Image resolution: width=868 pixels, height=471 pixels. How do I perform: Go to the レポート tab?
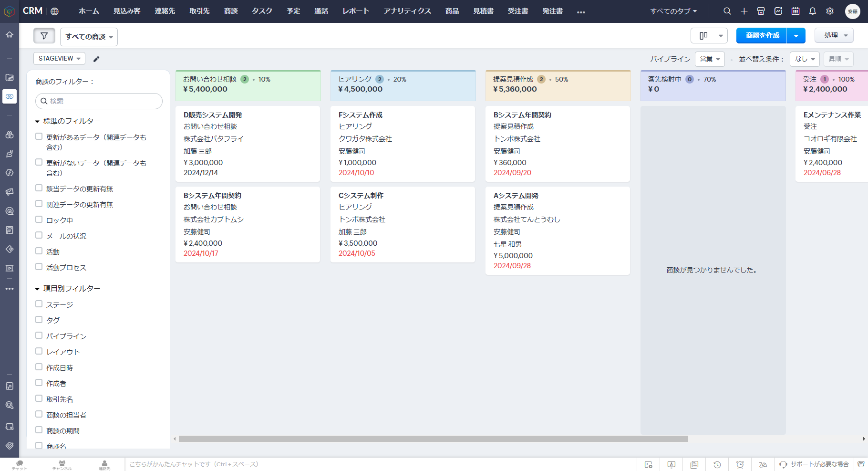(356, 11)
